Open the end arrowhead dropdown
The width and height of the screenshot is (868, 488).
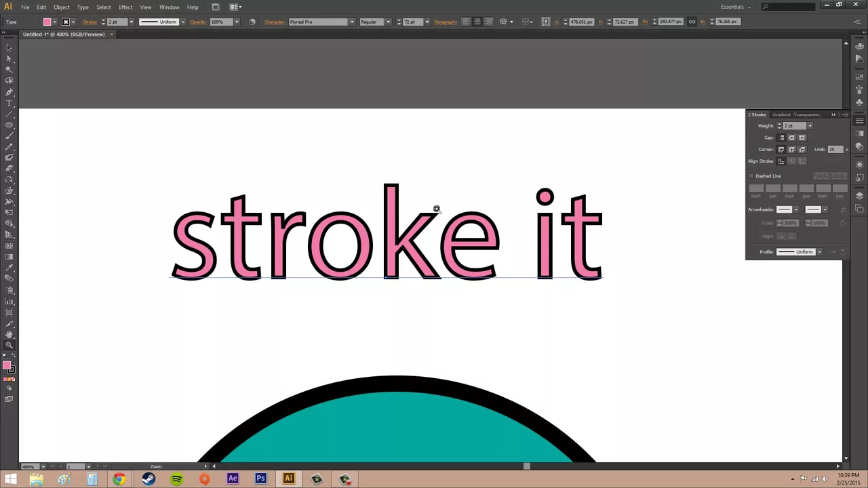(x=825, y=209)
